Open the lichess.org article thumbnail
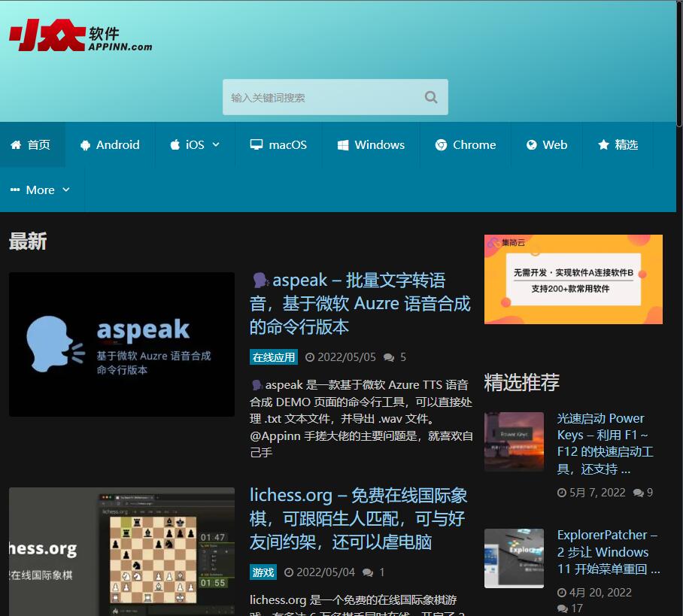The width and height of the screenshot is (683, 616). coord(122,551)
